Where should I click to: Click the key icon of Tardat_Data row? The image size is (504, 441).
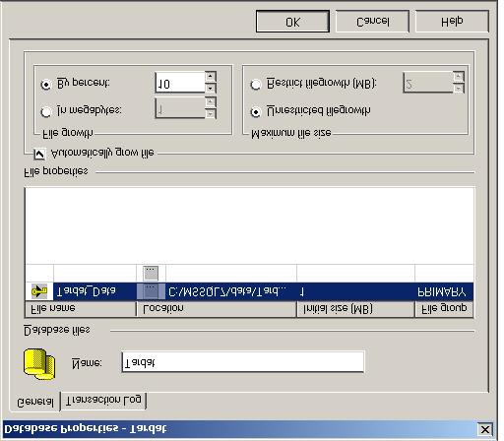39,291
